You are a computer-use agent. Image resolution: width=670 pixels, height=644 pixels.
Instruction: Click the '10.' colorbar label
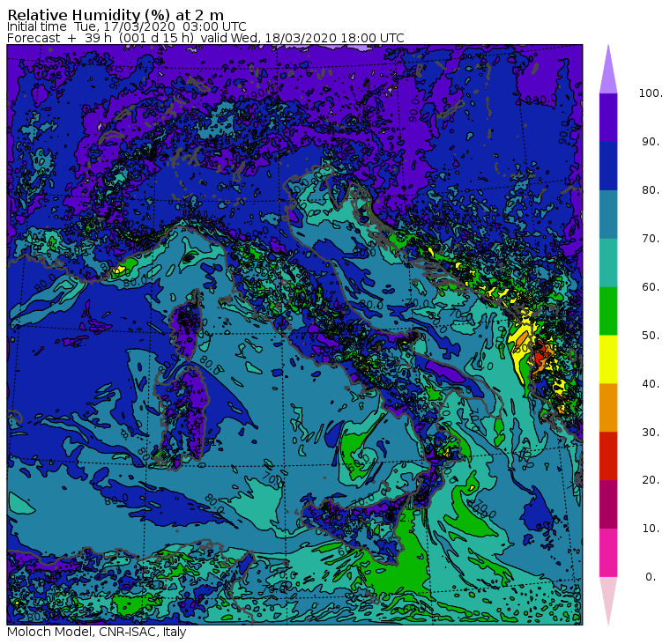point(651,529)
